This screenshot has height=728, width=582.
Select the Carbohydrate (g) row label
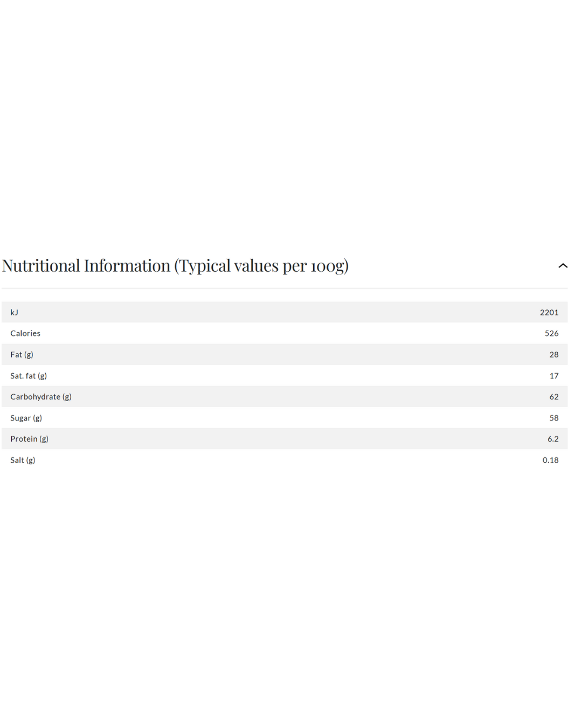[41, 397]
